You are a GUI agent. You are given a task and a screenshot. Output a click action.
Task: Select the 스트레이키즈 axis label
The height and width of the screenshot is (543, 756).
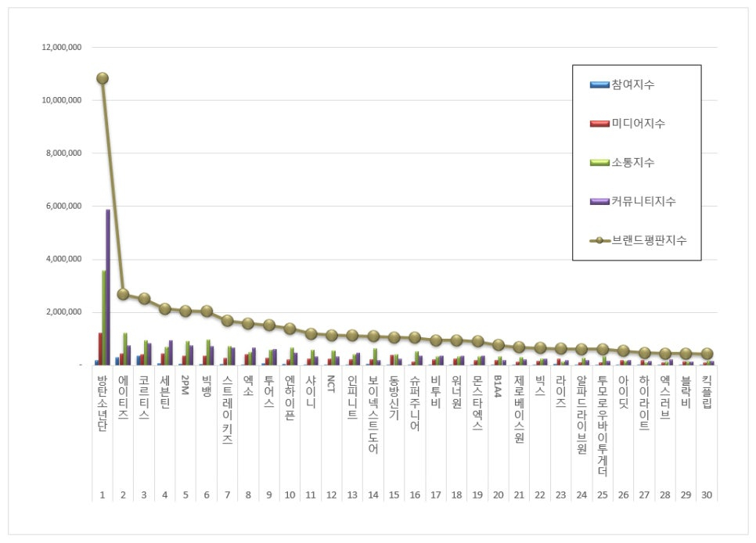[227, 409]
